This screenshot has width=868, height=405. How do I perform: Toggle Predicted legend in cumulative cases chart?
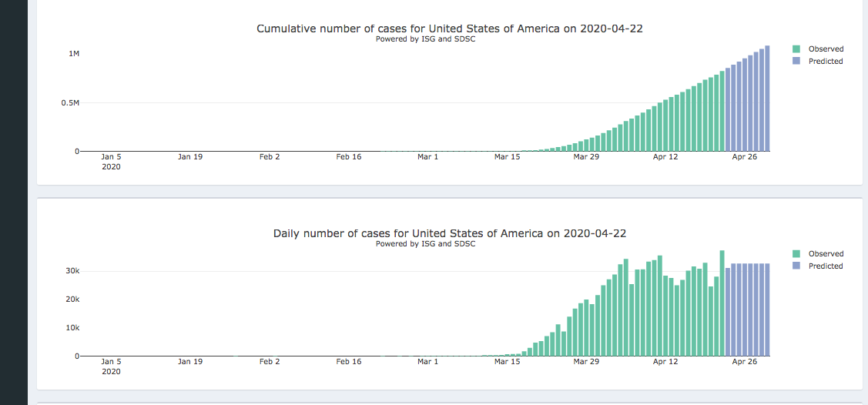coord(825,62)
